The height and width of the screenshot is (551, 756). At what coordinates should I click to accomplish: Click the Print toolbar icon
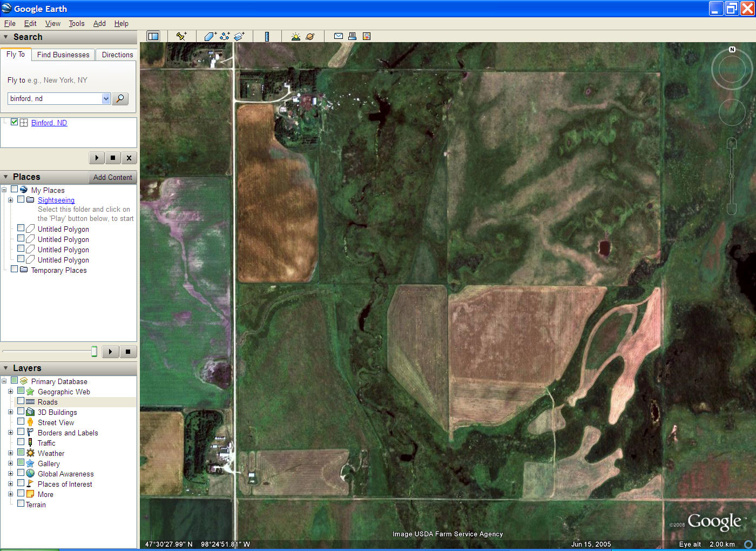pyautogui.click(x=352, y=36)
